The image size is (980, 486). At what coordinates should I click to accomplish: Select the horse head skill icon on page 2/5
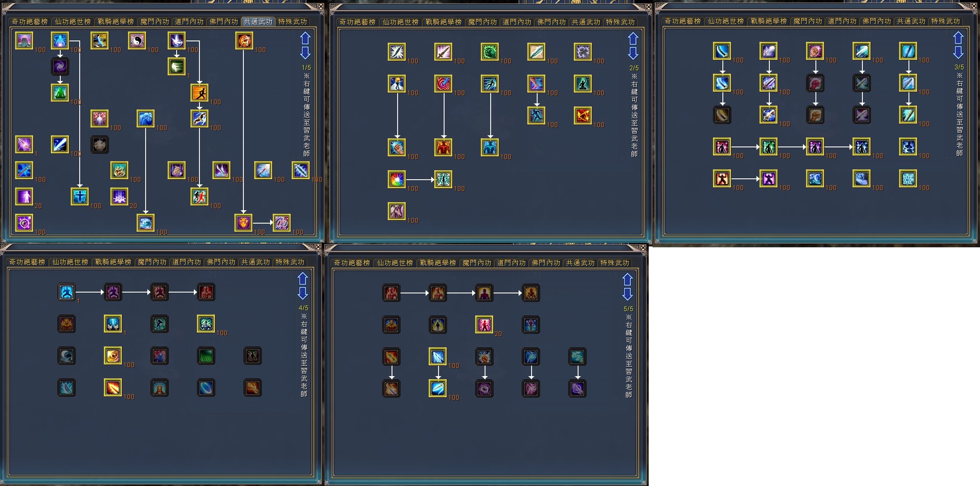point(396,211)
